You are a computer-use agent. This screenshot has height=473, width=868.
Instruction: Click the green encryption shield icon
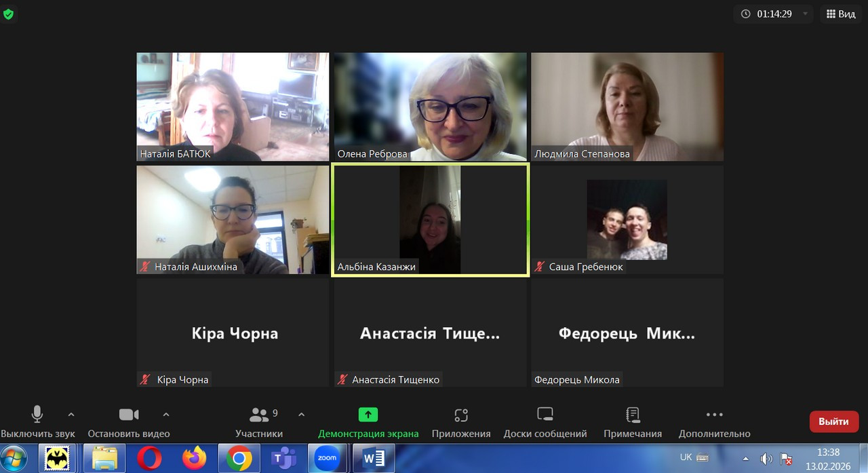tap(9, 14)
